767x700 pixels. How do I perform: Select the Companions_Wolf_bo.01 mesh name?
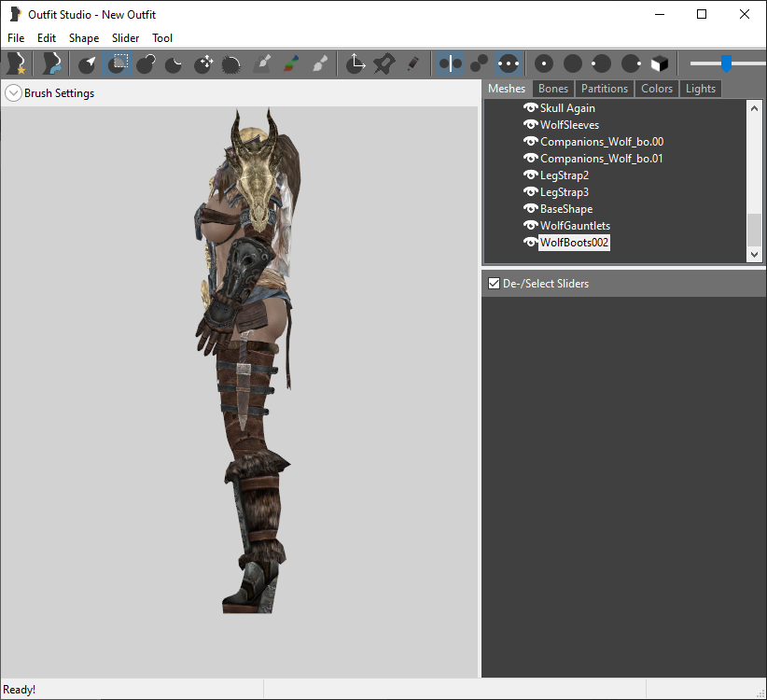(602, 159)
